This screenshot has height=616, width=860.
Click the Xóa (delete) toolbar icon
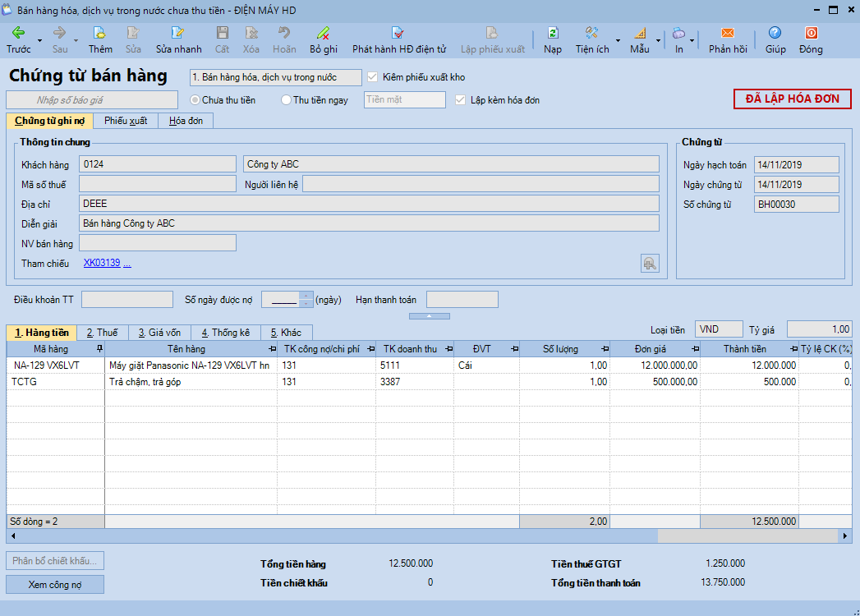[251, 33]
